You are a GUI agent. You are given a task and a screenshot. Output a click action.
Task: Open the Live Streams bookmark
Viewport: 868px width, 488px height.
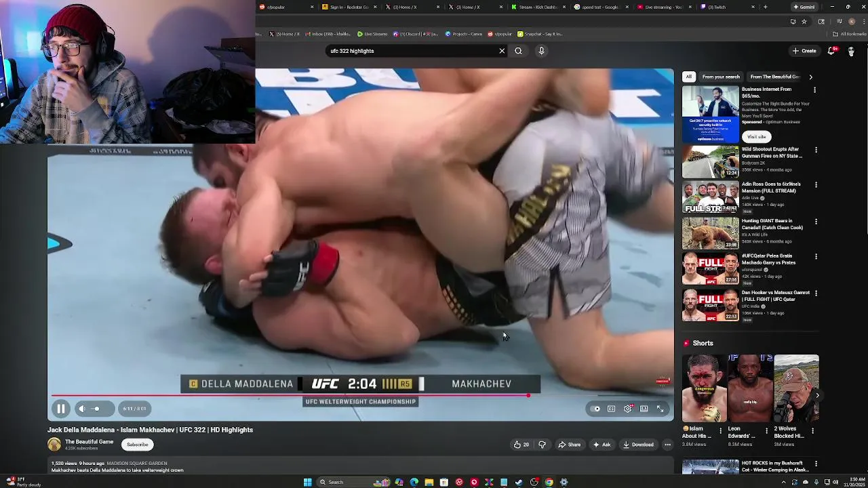pos(372,34)
